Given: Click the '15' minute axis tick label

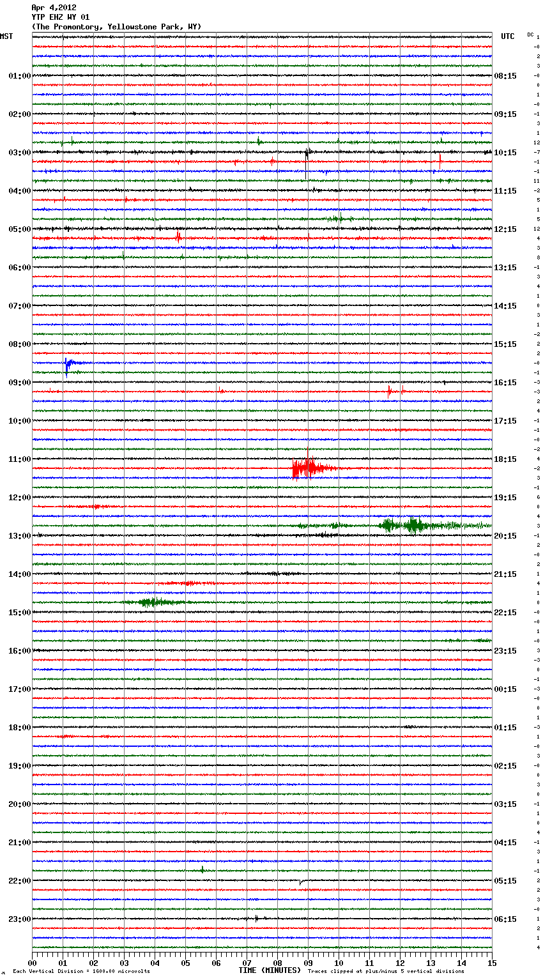Looking at the screenshot, I should 492,963.
